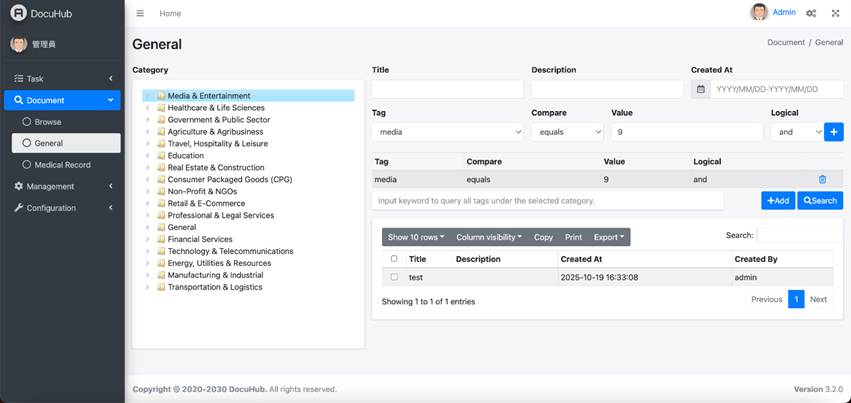Focus the Title input field
851x403 pixels.
pos(448,89)
